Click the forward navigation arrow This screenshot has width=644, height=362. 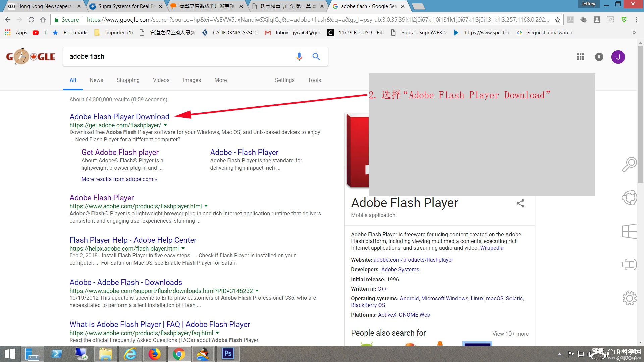[19, 20]
